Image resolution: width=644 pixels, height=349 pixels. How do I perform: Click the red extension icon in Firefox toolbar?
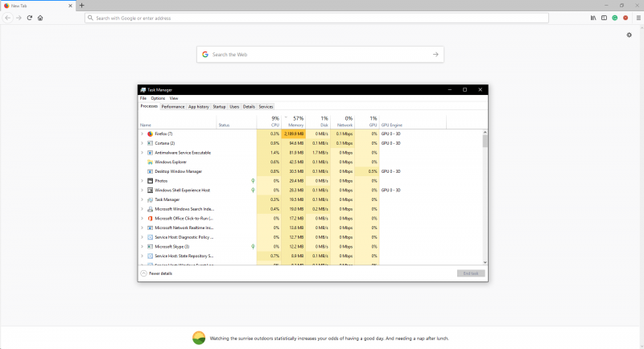(625, 18)
